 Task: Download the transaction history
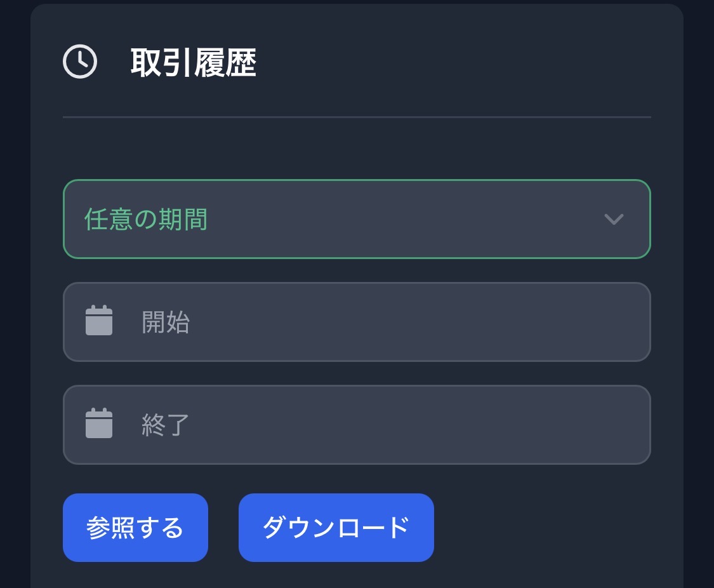[x=336, y=528]
